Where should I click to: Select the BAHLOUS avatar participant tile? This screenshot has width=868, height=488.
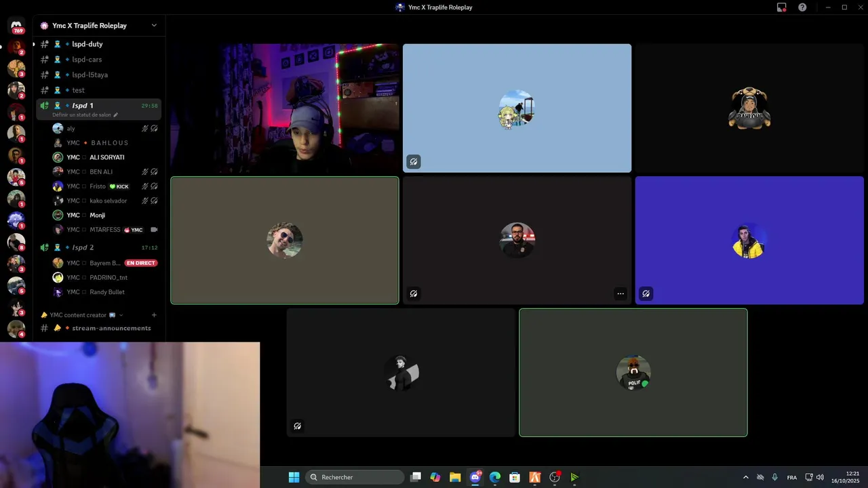coord(749,108)
